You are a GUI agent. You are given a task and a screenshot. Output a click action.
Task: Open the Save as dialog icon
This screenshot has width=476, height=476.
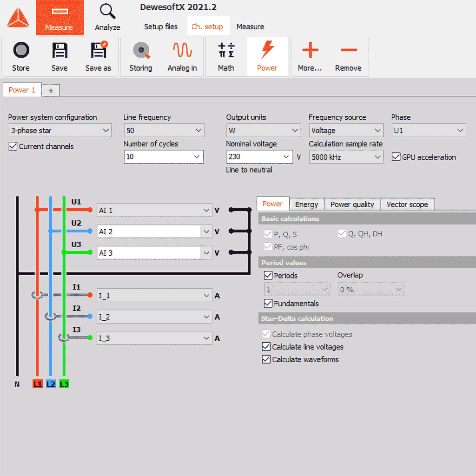click(x=98, y=50)
